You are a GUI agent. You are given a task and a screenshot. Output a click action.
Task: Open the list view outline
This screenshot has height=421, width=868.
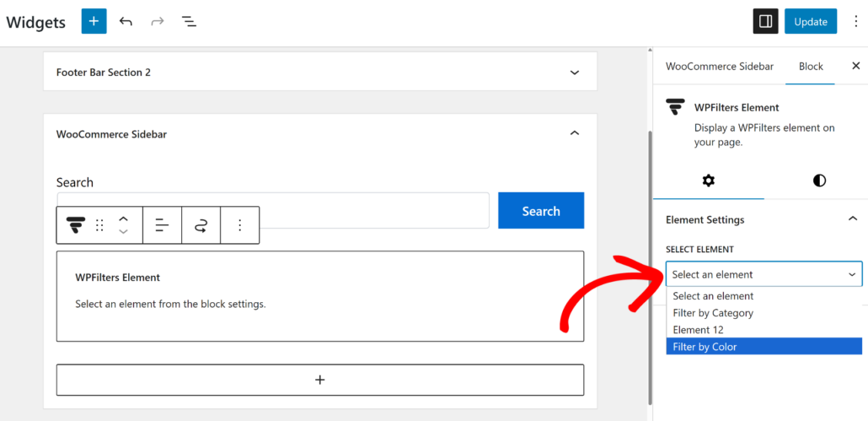point(190,22)
